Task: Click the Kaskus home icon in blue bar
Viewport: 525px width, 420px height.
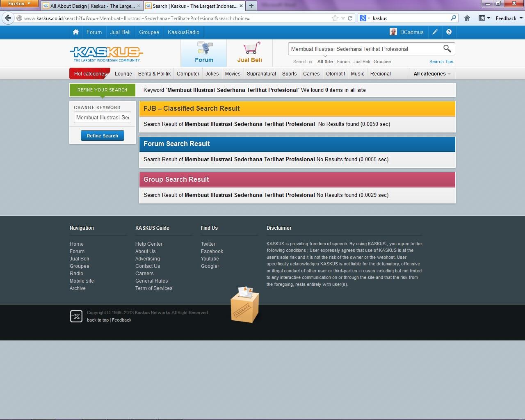Action: click(75, 32)
